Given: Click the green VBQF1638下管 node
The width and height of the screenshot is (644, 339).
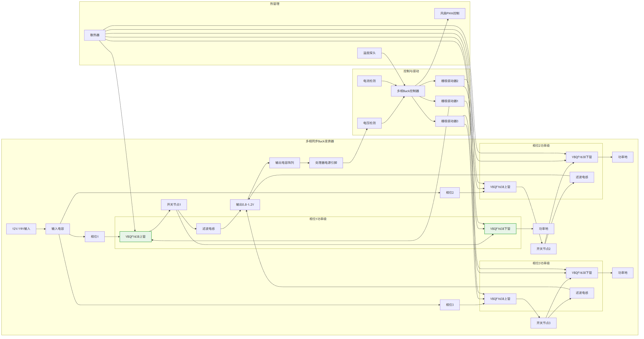Looking at the screenshot, I should point(500,229).
